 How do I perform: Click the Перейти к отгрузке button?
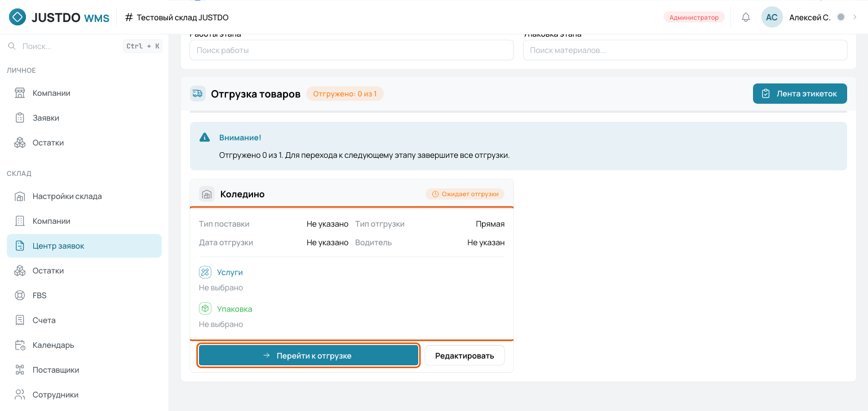(308, 356)
